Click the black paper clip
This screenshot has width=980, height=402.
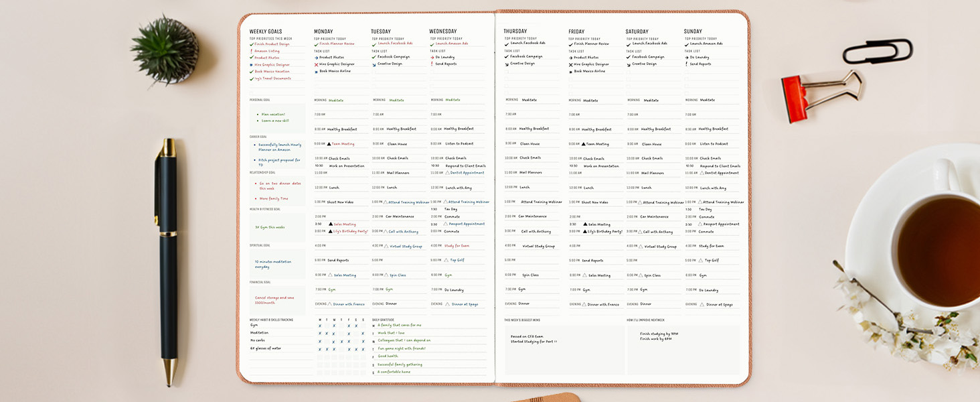click(x=878, y=51)
